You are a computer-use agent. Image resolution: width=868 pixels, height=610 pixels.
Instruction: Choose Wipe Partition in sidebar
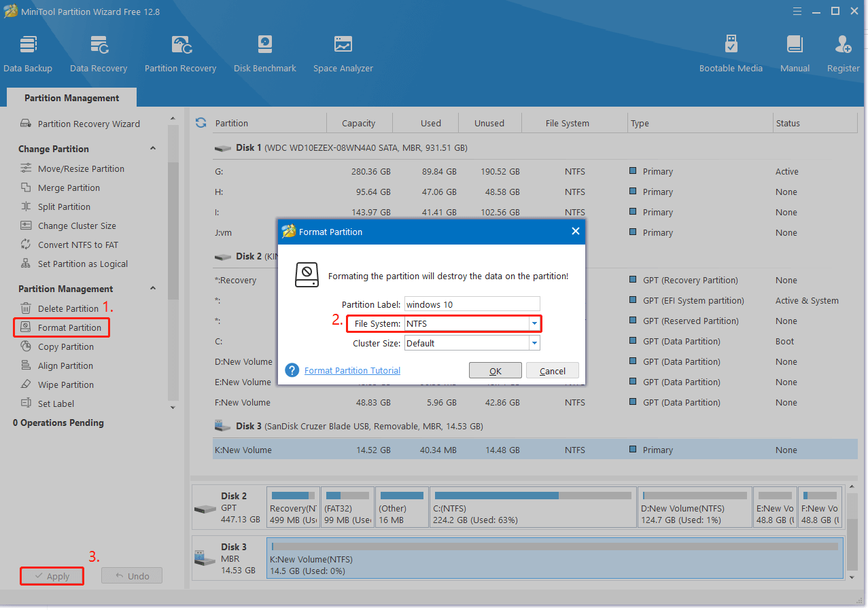(x=65, y=384)
